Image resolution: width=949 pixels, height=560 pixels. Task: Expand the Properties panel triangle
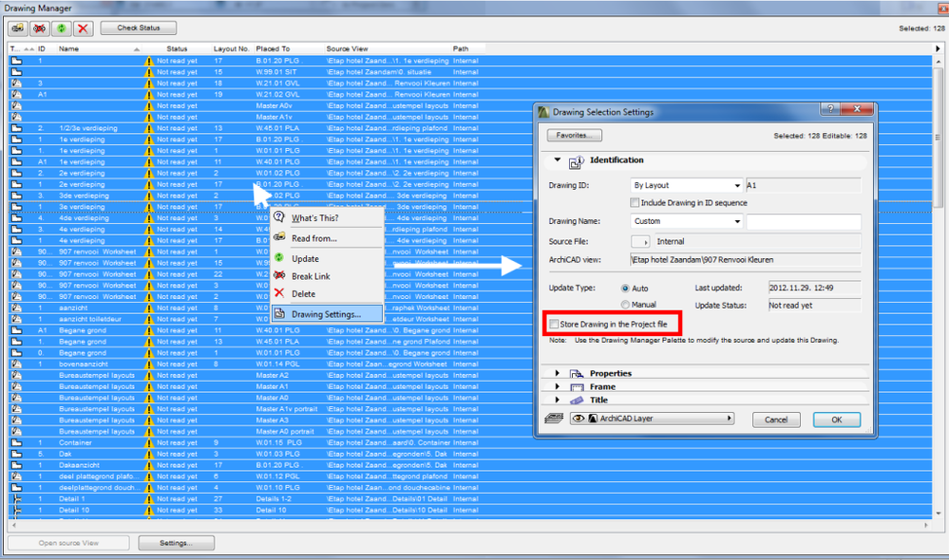pyautogui.click(x=558, y=373)
